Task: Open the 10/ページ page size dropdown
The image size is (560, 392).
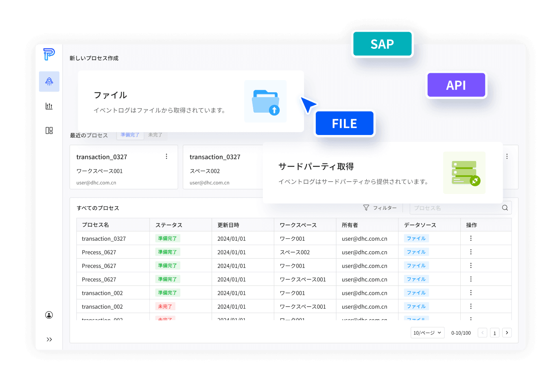Action: click(x=427, y=333)
